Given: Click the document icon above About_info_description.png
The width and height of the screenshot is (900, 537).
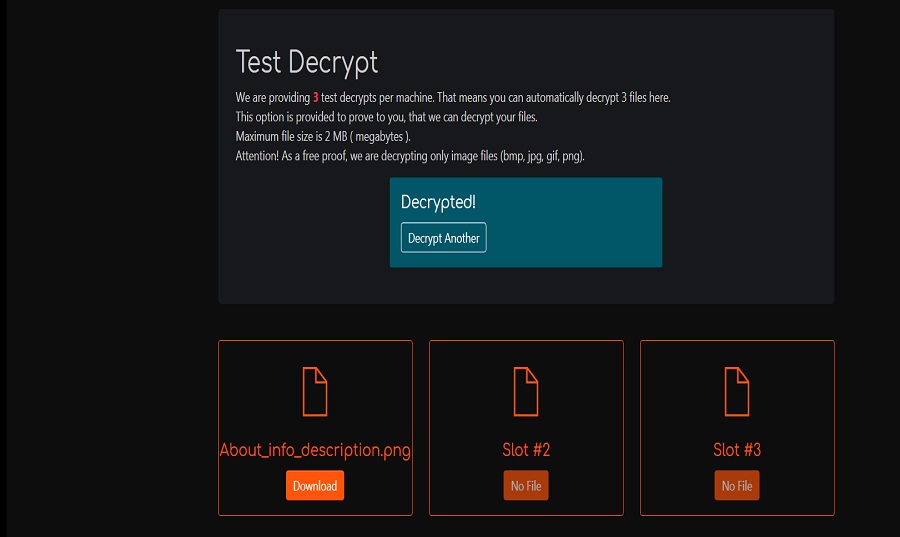Looking at the screenshot, I should tap(315, 392).
